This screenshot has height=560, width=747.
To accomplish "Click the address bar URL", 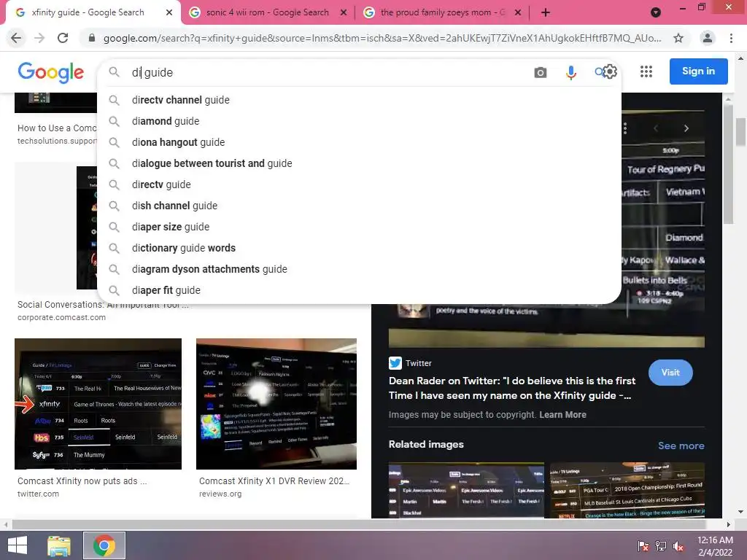I will pyautogui.click(x=382, y=38).
